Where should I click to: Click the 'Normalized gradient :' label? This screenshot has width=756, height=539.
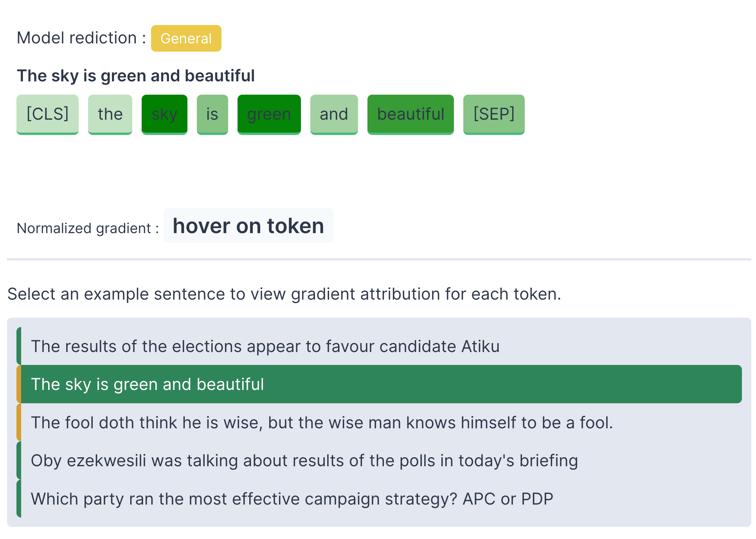coord(88,228)
